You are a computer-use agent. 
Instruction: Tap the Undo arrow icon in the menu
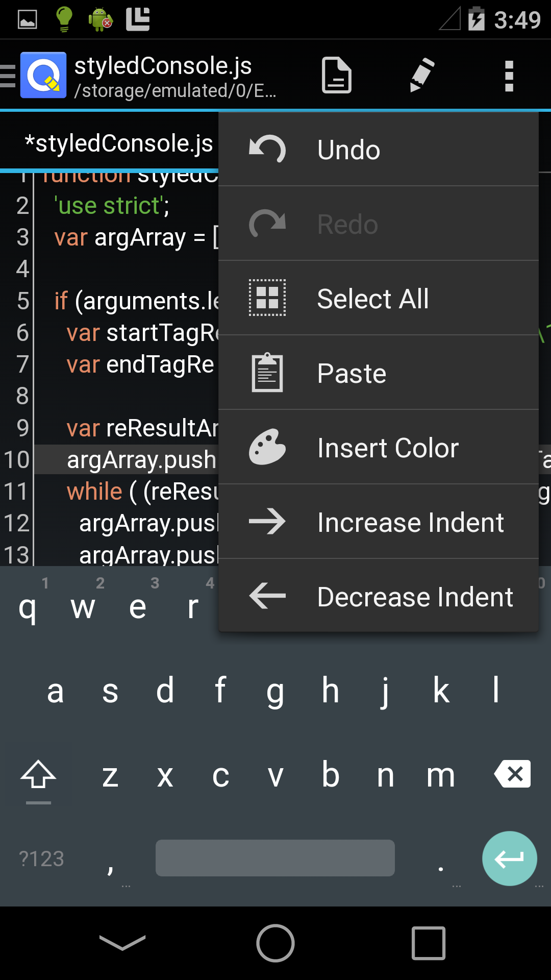pos(267,149)
